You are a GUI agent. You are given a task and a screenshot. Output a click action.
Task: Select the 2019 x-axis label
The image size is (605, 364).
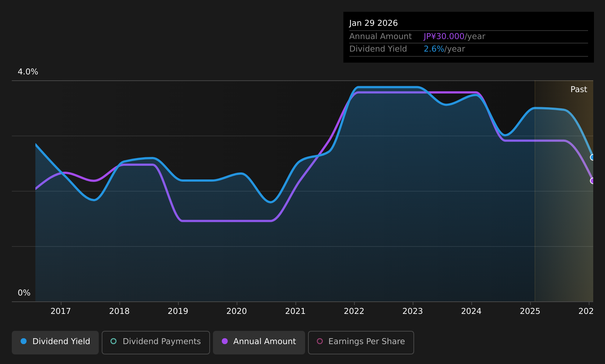point(178,311)
